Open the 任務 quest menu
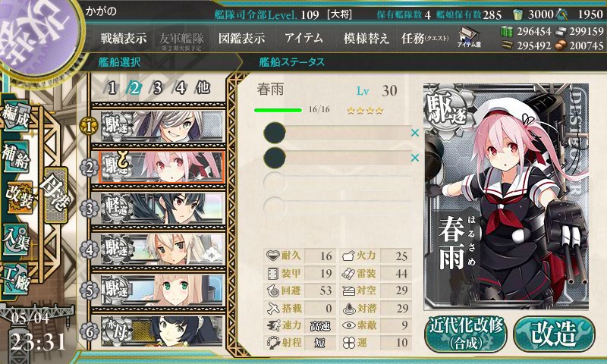The width and height of the screenshot is (607, 364). click(425, 38)
